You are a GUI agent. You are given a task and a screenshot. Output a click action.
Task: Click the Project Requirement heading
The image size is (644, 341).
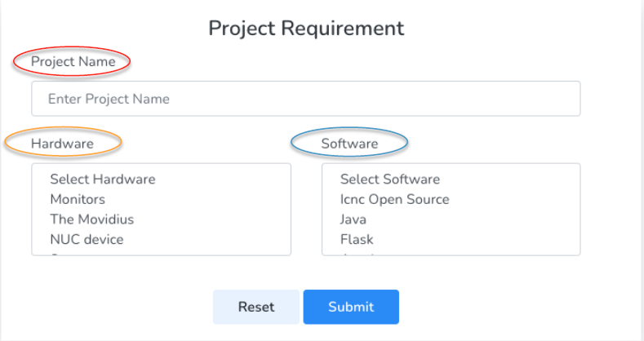[x=306, y=28]
